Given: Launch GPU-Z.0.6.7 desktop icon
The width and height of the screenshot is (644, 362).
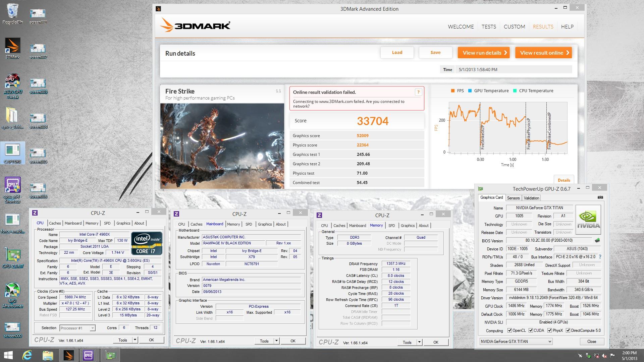Looking at the screenshot, I should coord(13,257).
